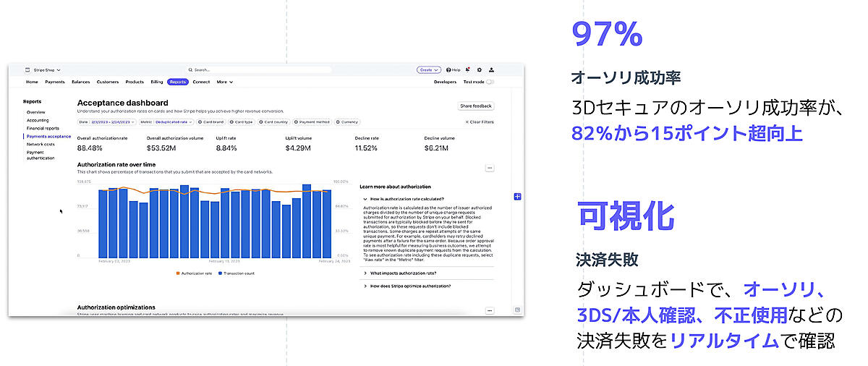This screenshot has height=366, width=868.
Task: Click the blue plus icon on right edge
Action: (517, 196)
